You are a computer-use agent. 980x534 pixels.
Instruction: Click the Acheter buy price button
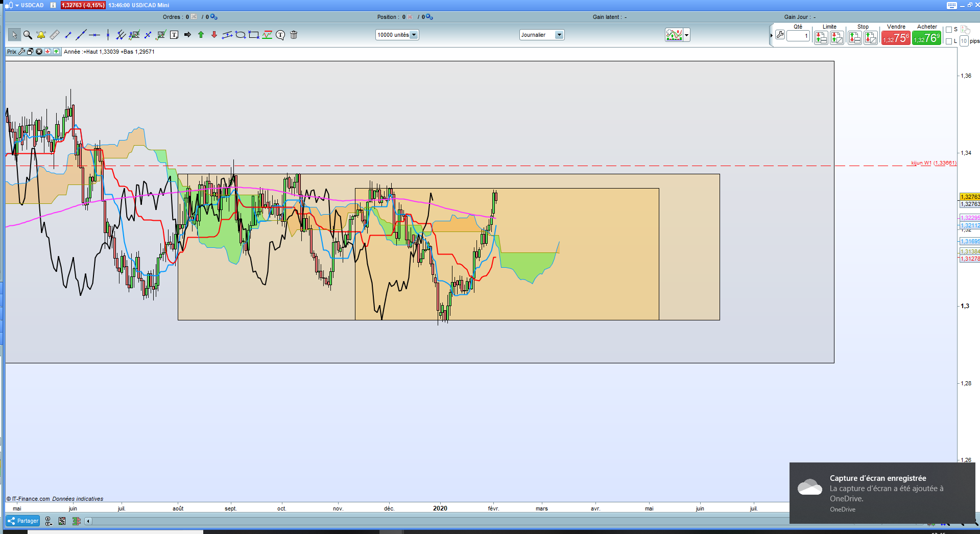(x=926, y=38)
